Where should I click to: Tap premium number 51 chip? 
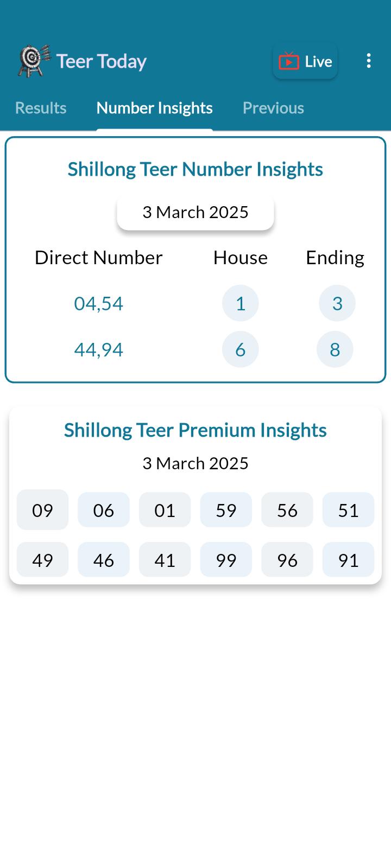[x=348, y=510]
